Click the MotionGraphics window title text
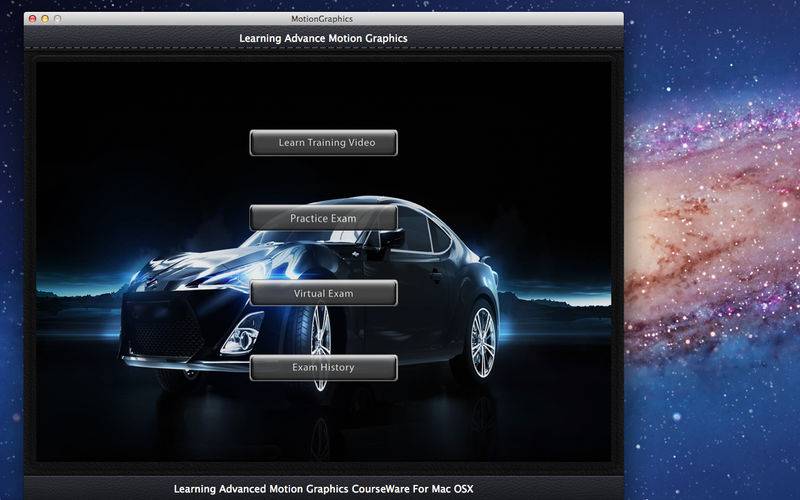This screenshot has height=500, width=800. [x=323, y=19]
